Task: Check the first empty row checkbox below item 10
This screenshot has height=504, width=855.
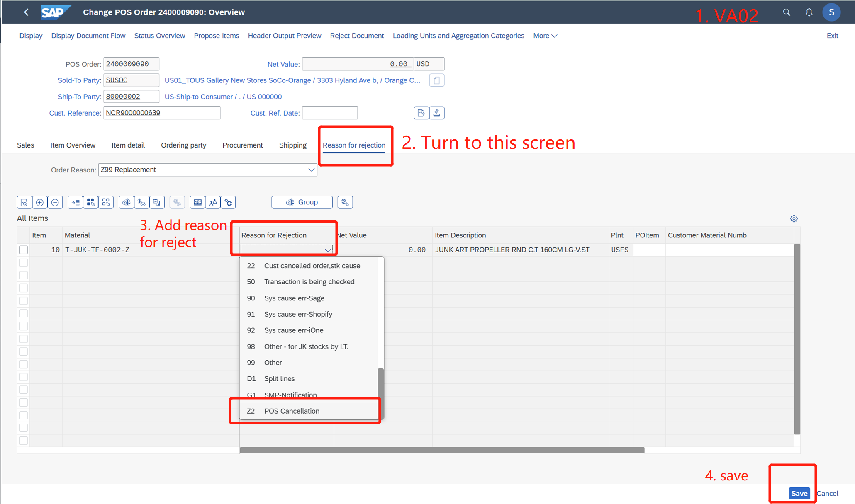Action: click(x=24, y=263)
